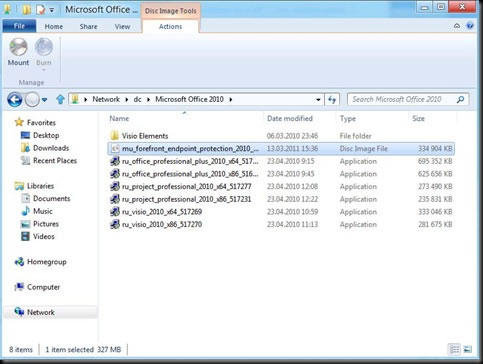
Task: Click Network in the address breadcrumb
Action: (x=106, y=99)
